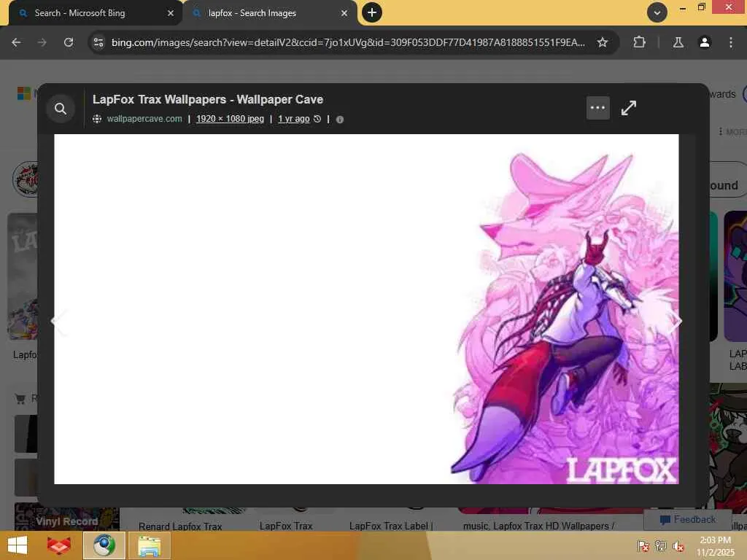Click the 1 yr ago date link
This screenshot has height=560, width=747.
click(x=293, y=119)
